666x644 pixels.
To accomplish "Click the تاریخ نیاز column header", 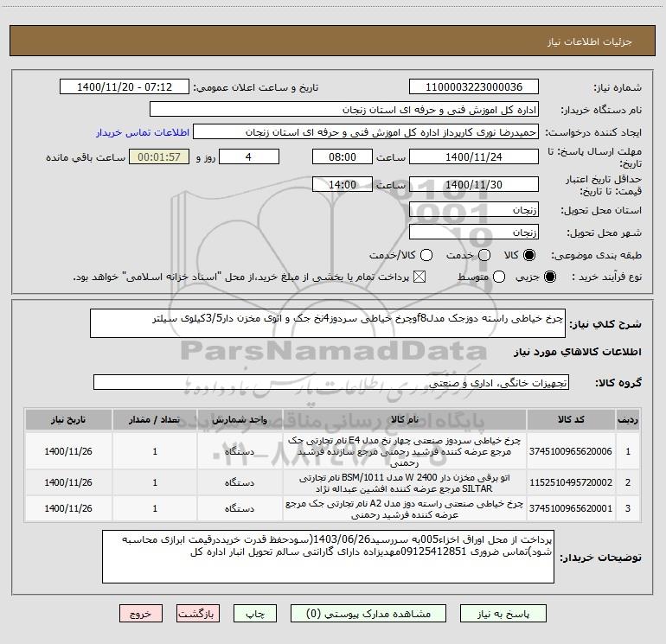I will (68, 419).
